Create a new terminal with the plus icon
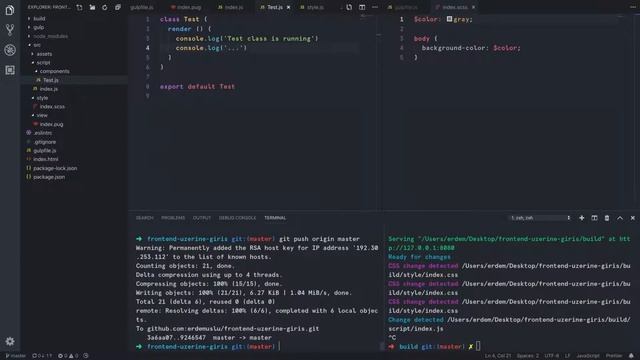The height and width of the screenshot is (360, 640). [x=582, y=218]
